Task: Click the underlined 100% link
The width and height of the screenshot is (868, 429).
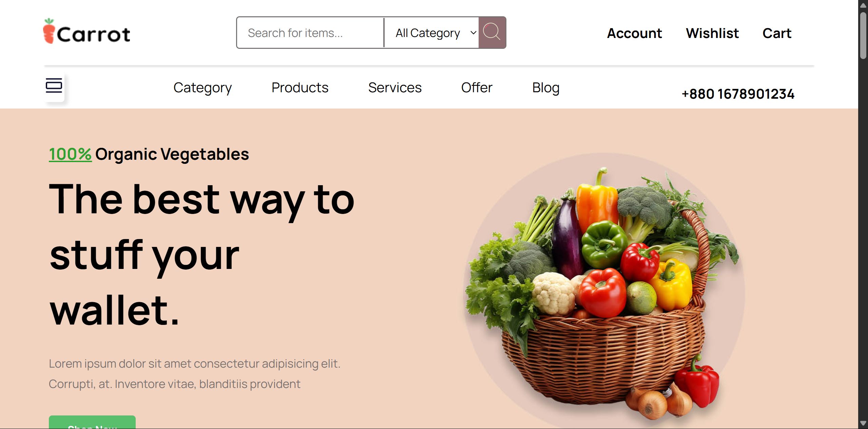Action: tap(70, 154)
